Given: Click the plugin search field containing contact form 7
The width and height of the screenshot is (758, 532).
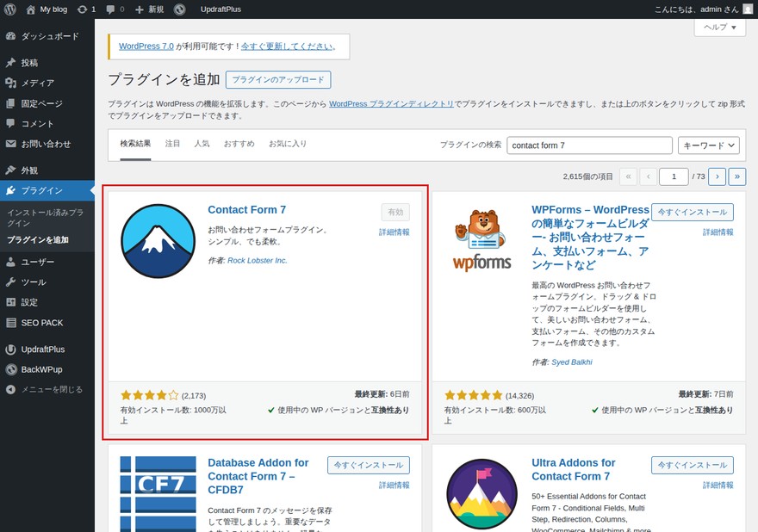Looking at the screenshot, I should click(x=589, y=145).
